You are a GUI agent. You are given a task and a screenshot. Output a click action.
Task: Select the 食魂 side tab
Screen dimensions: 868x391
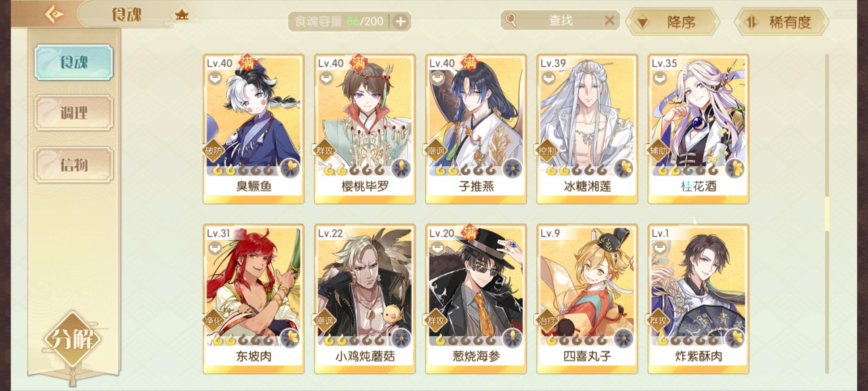point(74,62)
